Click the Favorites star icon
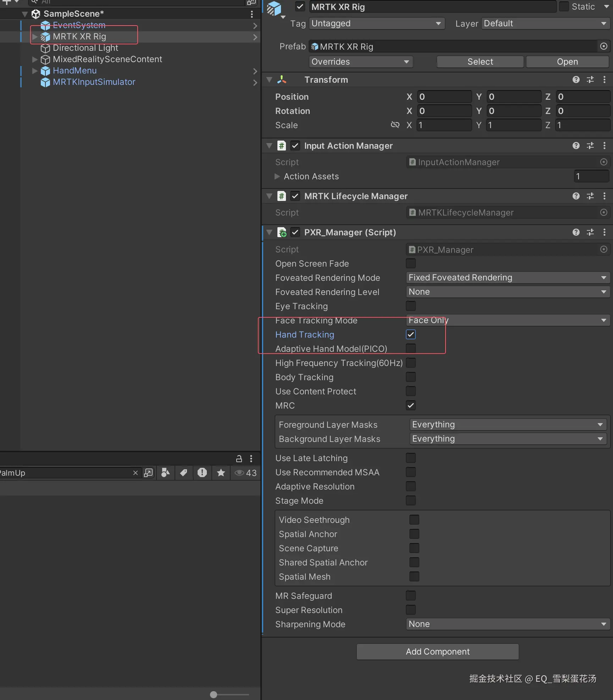Image resolution: width=613 pixels, height=700 pixels. click(221, 473)
